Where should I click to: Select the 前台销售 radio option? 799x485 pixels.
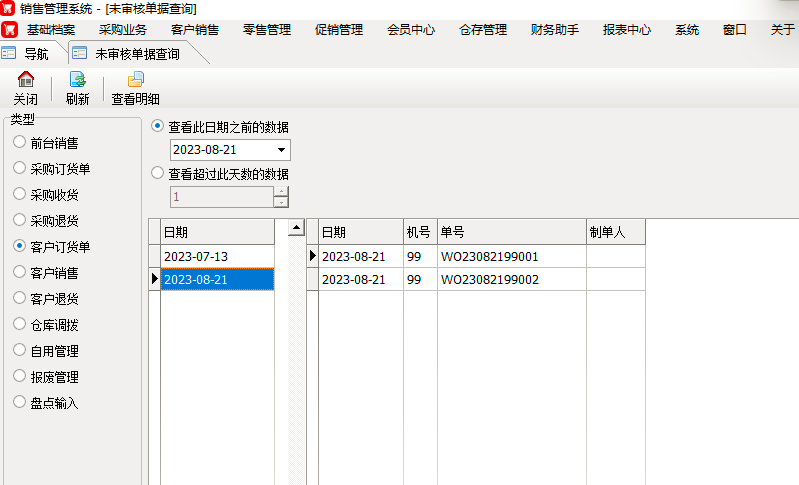point(20,142)
